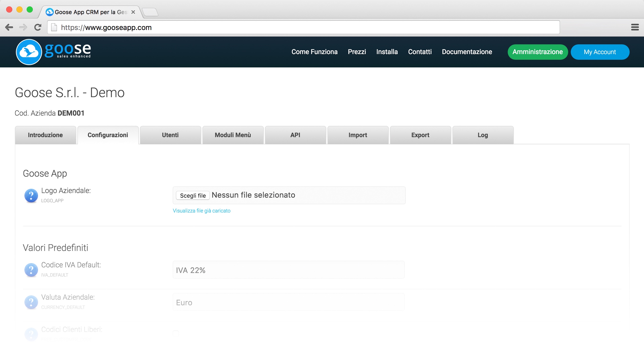
Task: Click the green Amministrazione button
Action: tap(538, 52)
